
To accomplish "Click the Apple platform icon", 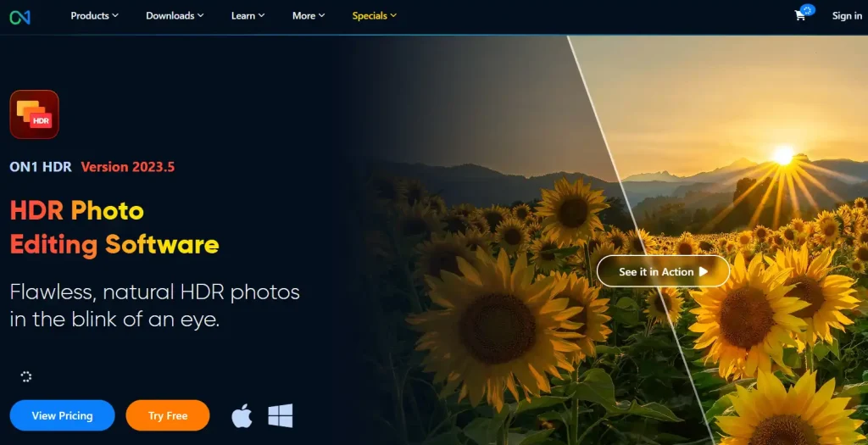I will pos(242,415).
